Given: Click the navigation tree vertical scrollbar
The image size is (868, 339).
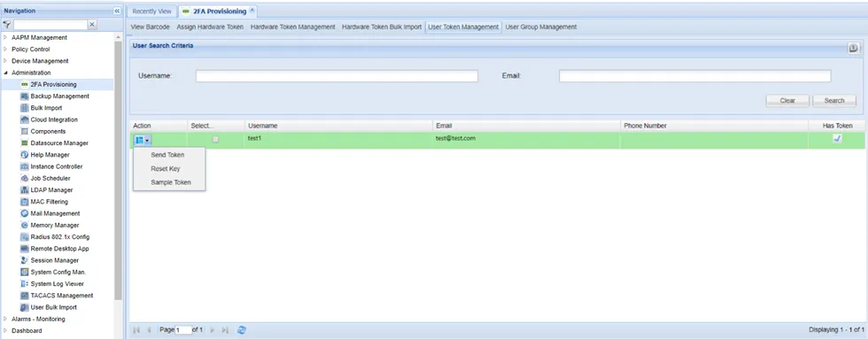Looking at the screenshot, I should [x=118, y=172].
